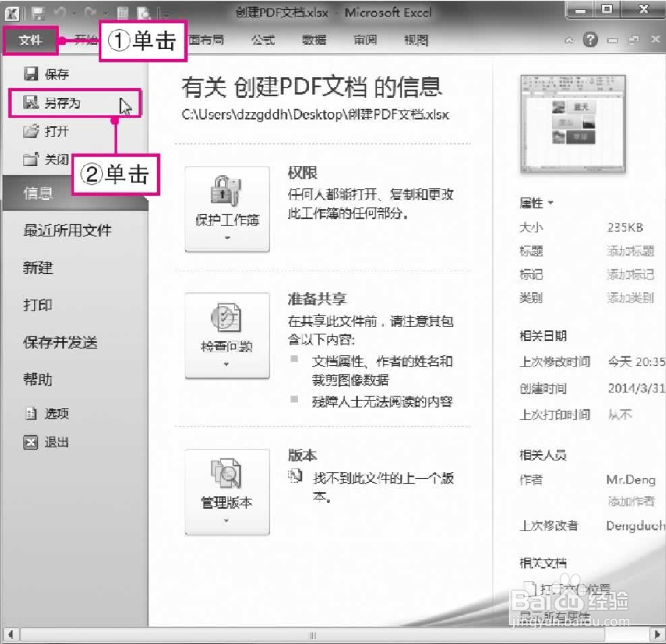Click the Check for Issues (检查问题) button

(228, 335)
